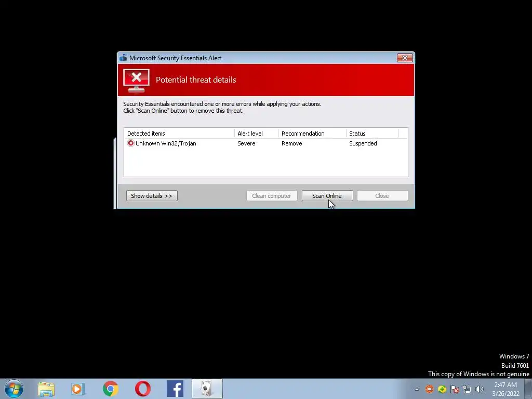The image size is (532, 399).
Task: Click the greyed Clean computer button
Action: (x=272, y=196)
